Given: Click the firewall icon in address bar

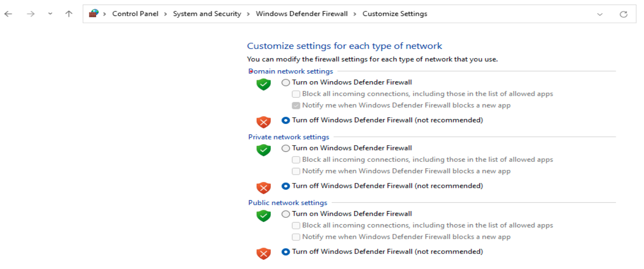Looking at the screenshot, I should (x=93, y=14).
